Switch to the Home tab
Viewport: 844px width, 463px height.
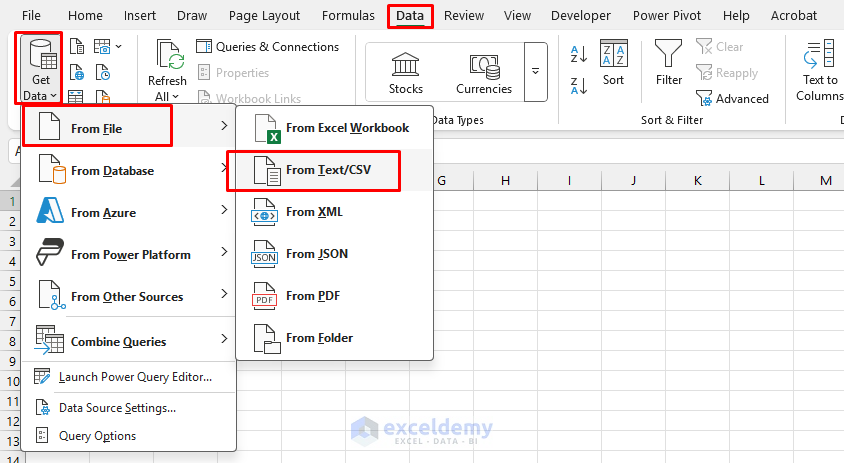(x=85, y=16)
